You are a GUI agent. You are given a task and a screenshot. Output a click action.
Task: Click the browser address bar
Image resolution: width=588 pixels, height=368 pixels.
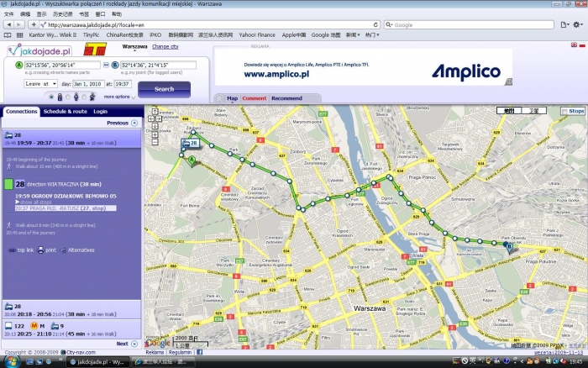coord(207,24)
